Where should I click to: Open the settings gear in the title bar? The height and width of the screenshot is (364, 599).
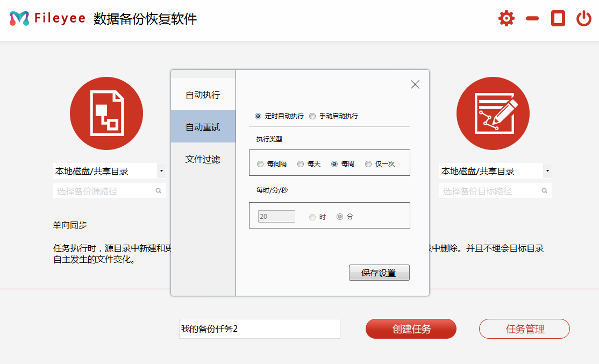(505, 18)
